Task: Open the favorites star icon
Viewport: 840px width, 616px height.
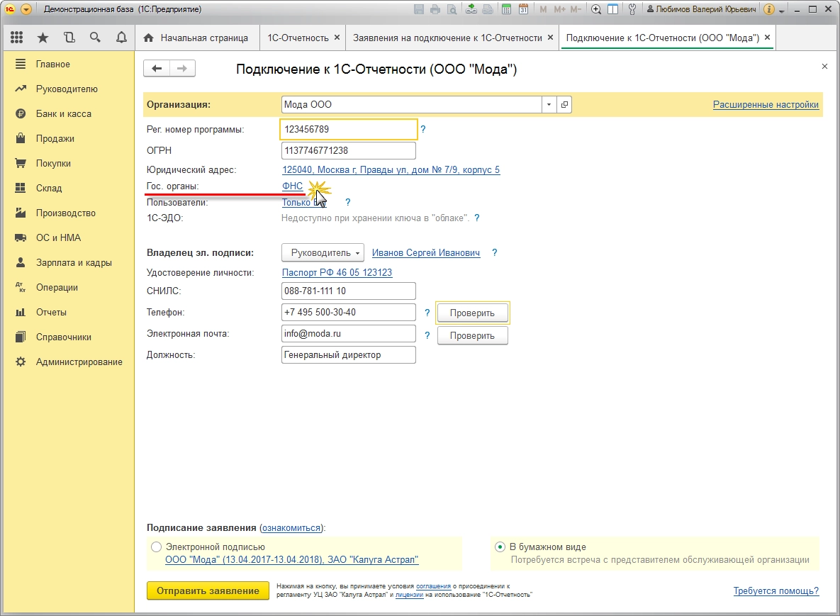Action: (43, 38)
